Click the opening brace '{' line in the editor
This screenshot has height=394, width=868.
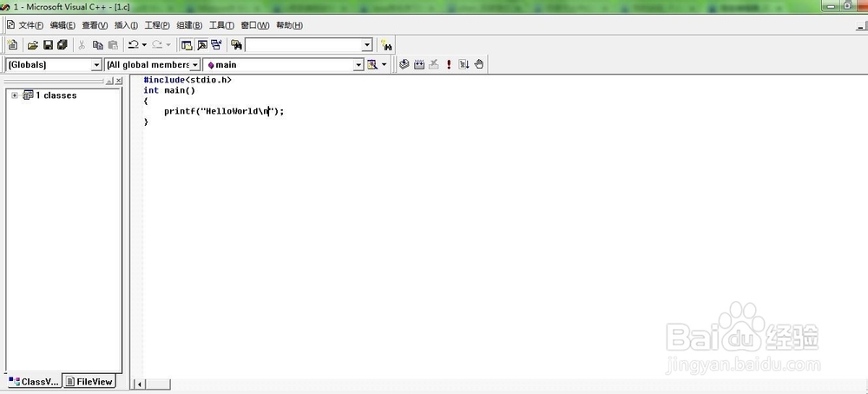(146, 101)
